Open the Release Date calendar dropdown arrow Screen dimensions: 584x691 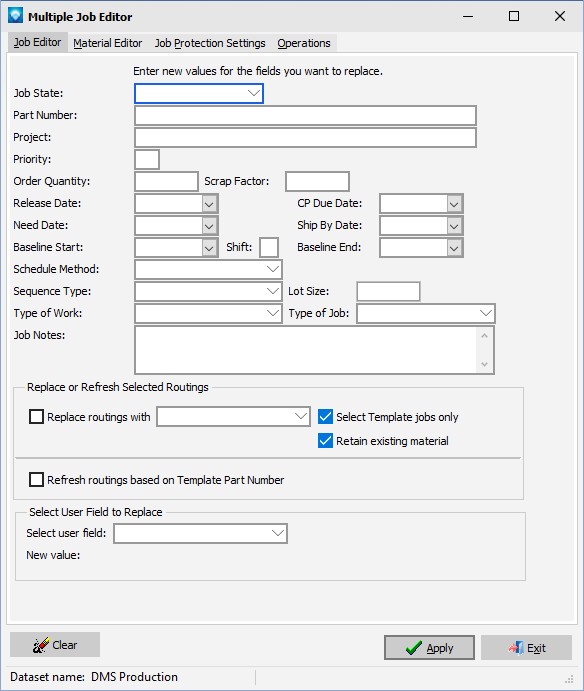209,204
